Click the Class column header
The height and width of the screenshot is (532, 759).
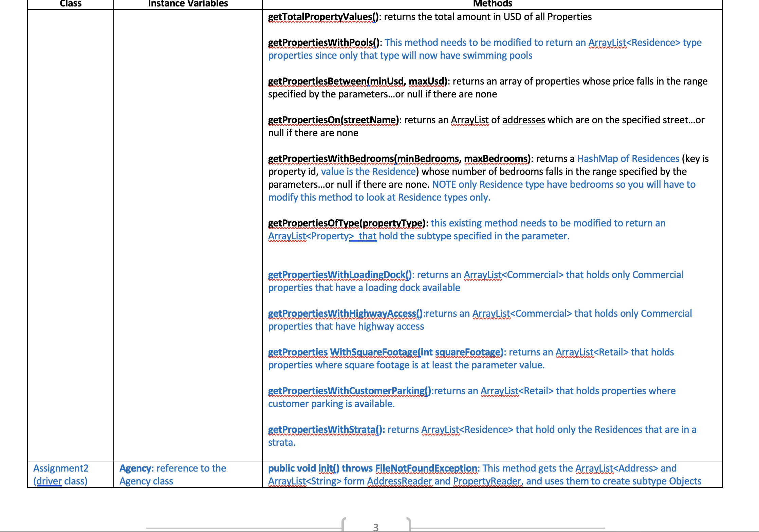(x=70, y=4)
